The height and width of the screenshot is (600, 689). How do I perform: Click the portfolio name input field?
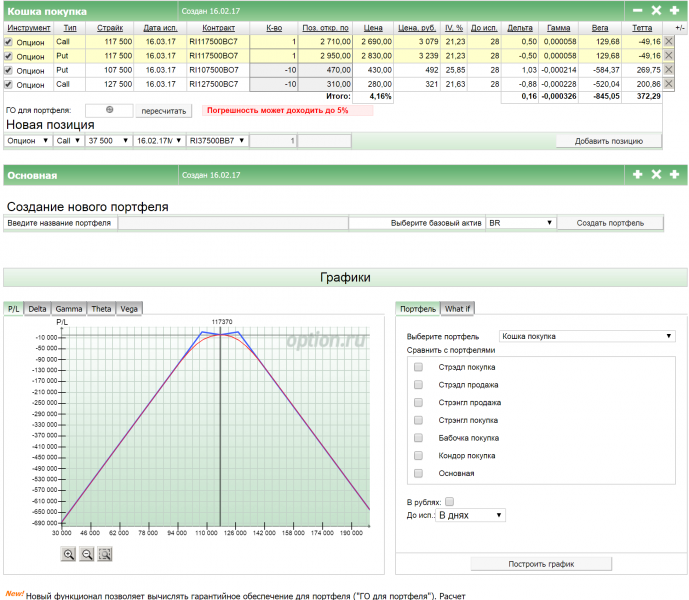233,223
